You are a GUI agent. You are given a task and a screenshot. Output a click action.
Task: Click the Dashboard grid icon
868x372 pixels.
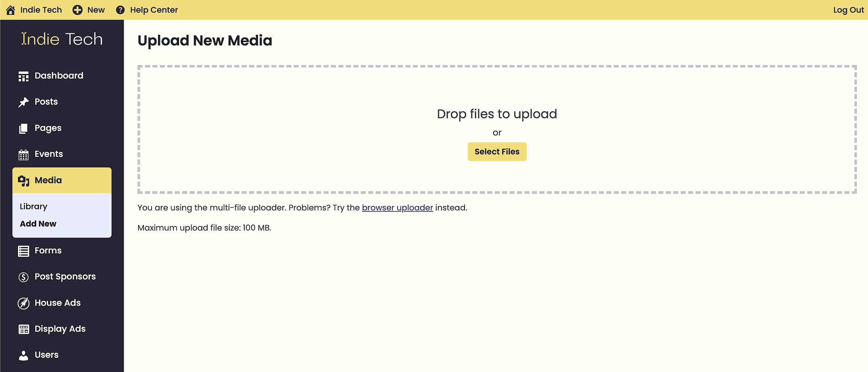click(x=23, y=76)
